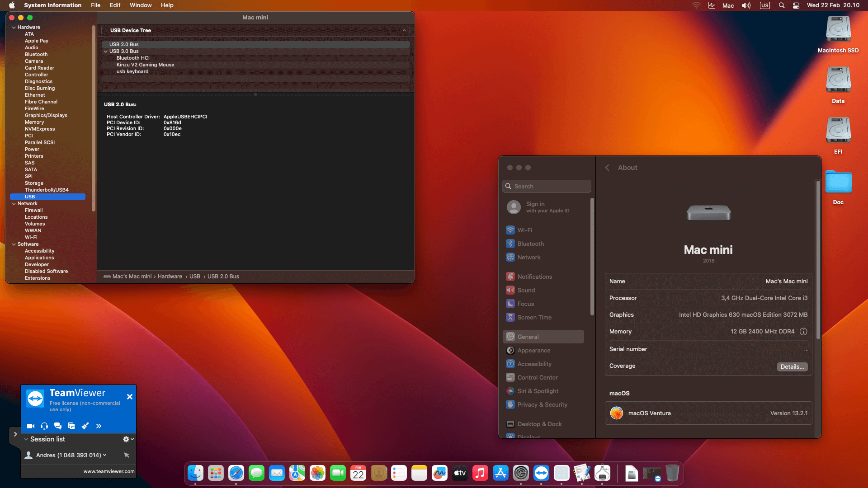868x488 pixels.
Task: Open the Window menu
Action: coord(141,5)
